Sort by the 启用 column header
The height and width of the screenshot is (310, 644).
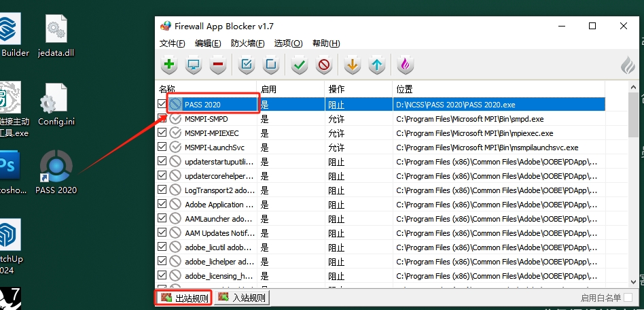click(x=291, y=89)
